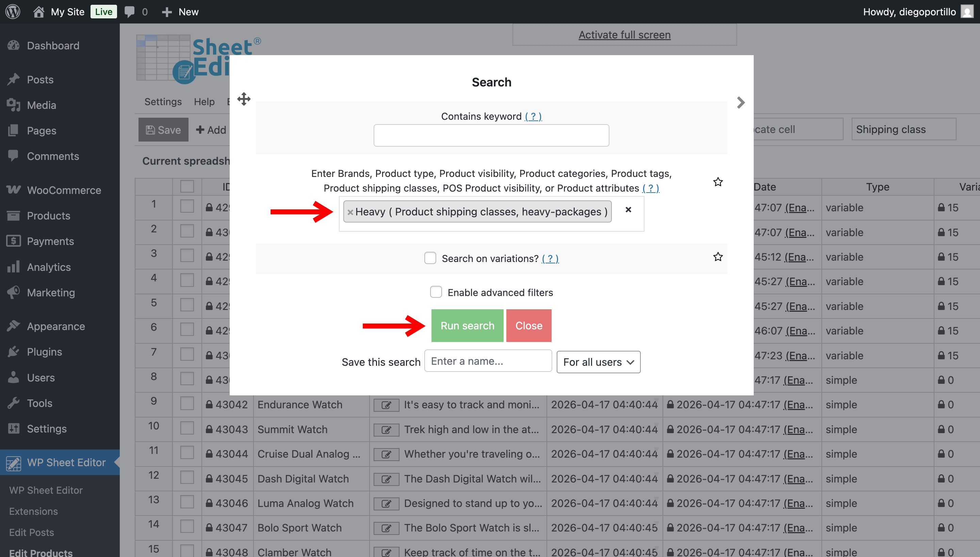Enable the Search on variations checkbox
This screenshot has height=557, width=980.
(430, 258)
